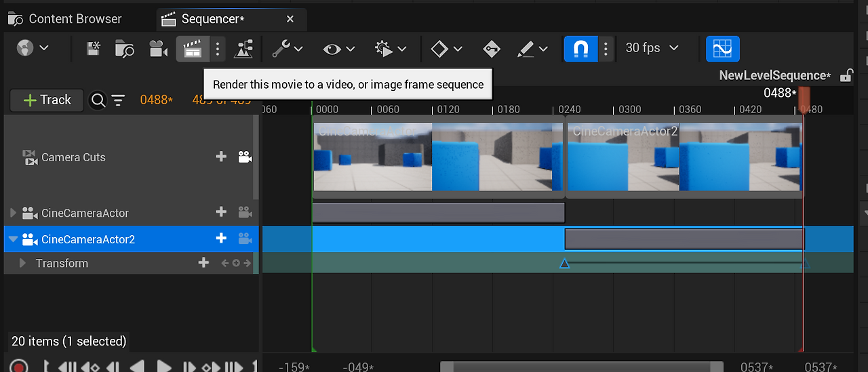Click the key-all diamond key icon
The width and height of the screenshot is (868, 372).
[x=491, y=49]
